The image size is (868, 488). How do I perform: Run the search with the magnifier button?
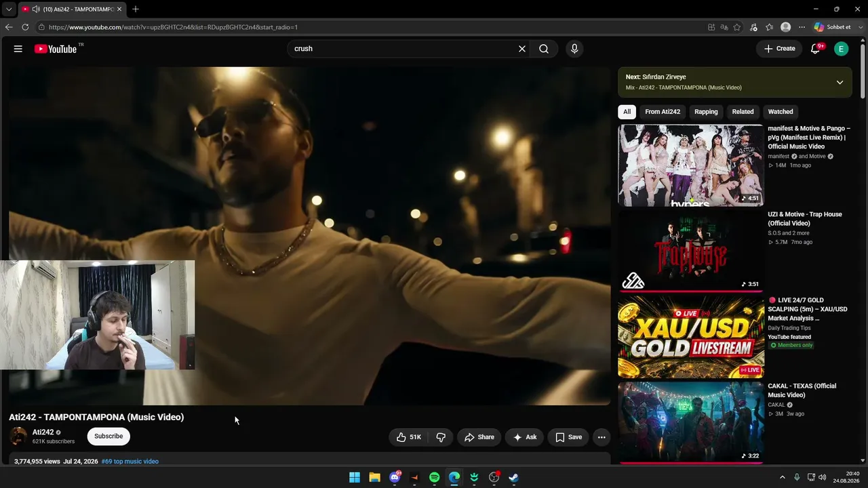coord(544,49)
